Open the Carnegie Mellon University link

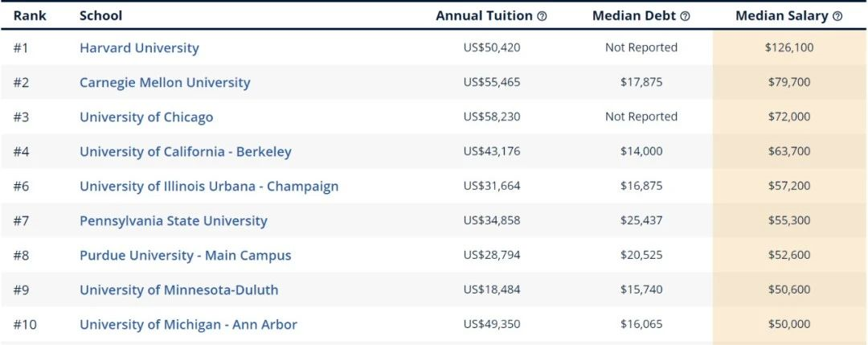point(165,83)
